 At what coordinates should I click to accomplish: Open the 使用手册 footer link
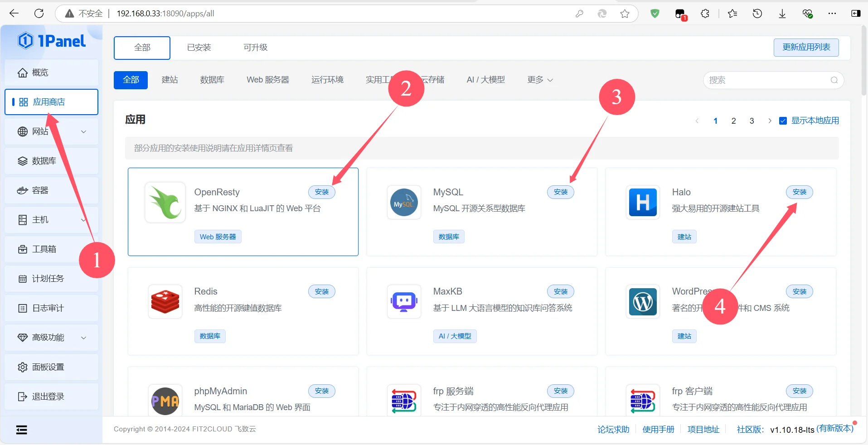click(658, 430)
